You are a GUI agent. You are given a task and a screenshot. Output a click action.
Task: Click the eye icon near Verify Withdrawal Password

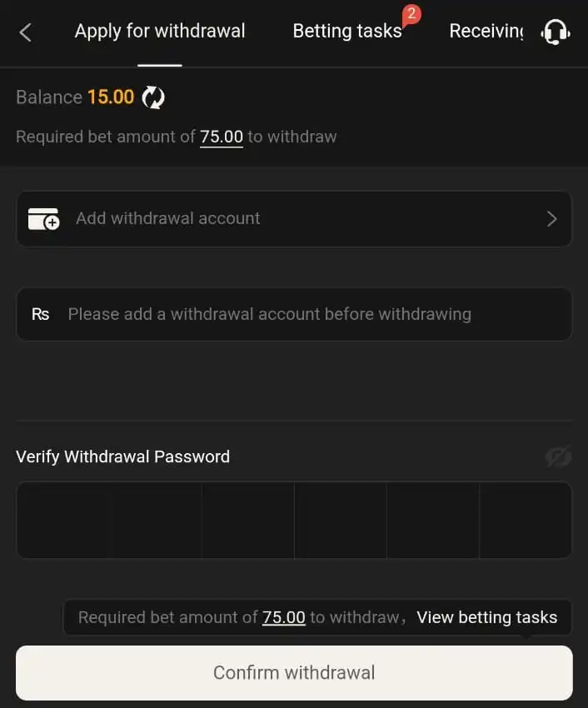point(558,456)
